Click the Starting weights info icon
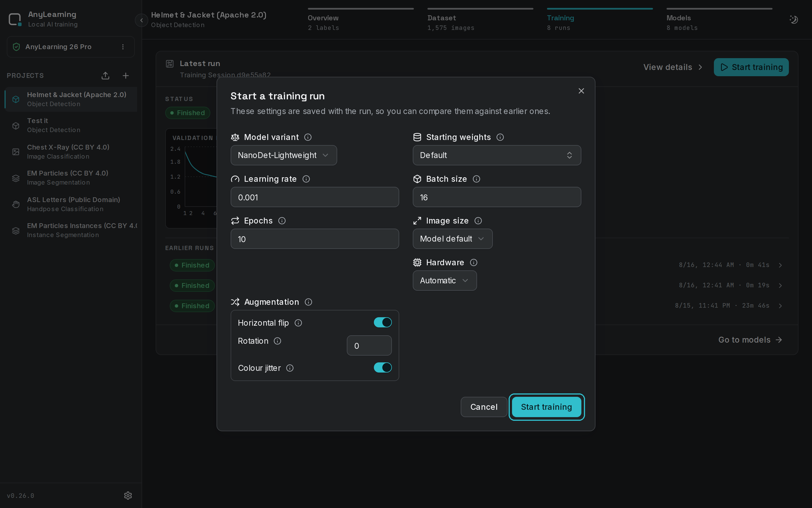812x508 pixels. 500,137
